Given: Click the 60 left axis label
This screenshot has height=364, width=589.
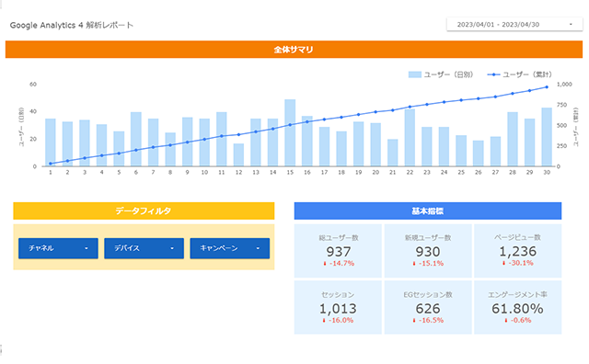Looking at the screenshot, I should (x=33, y=85).
